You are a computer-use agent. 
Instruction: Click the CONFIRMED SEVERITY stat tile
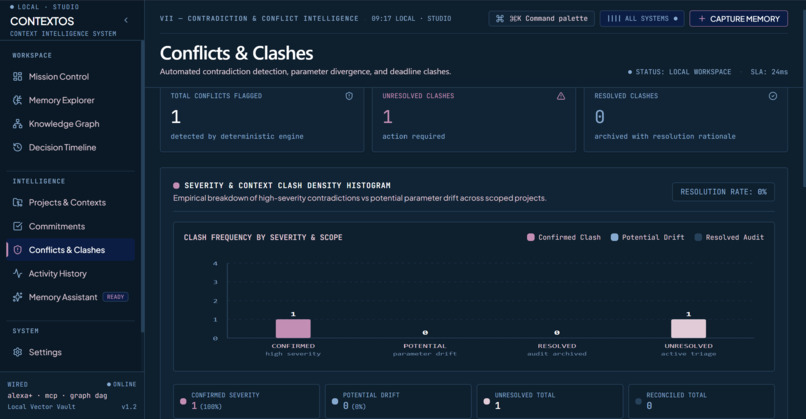(x=246, y=401)
